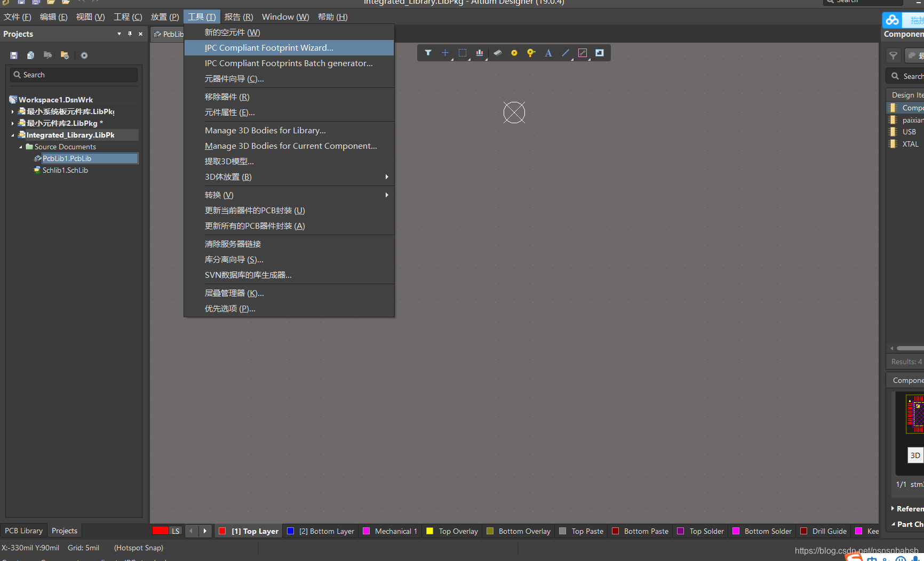Image resolution: width=924 pixels, height=561 pixels.
Task: Select the place region/fill tool
Action: coord(600,53)
